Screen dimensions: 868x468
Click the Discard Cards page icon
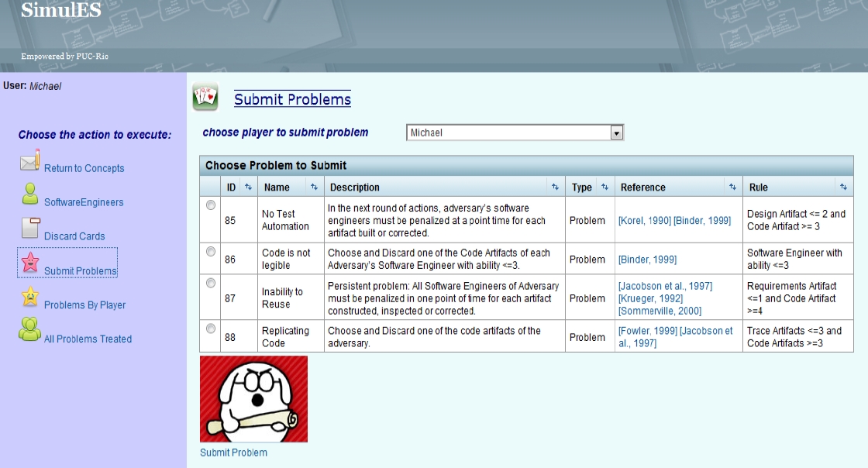click(x=29, y=229)
